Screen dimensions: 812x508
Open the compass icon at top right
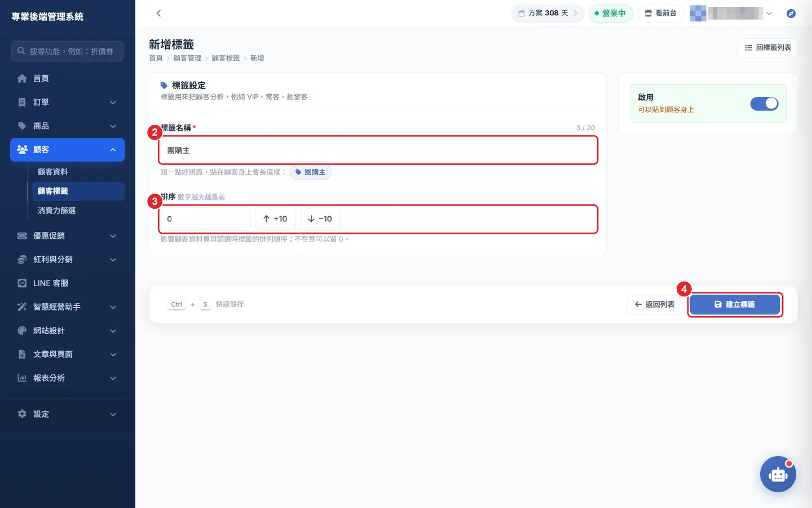(x=791, y=13)
